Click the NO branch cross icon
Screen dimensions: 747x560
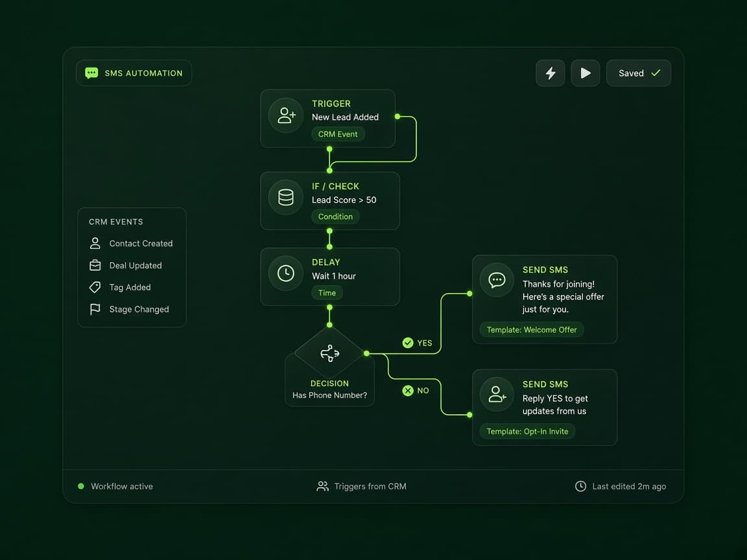point(408,390)
